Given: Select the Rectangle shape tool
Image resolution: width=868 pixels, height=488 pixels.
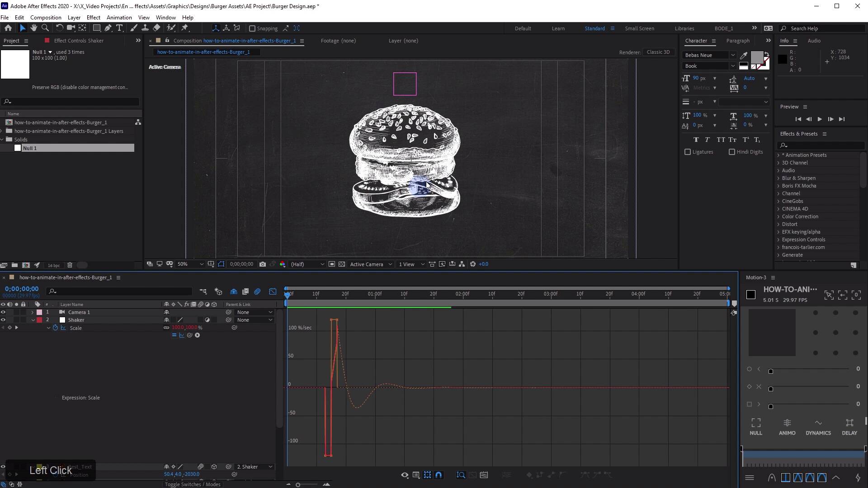Looking at the screenshot, I should pyautogui.click(x=96, y=28).
